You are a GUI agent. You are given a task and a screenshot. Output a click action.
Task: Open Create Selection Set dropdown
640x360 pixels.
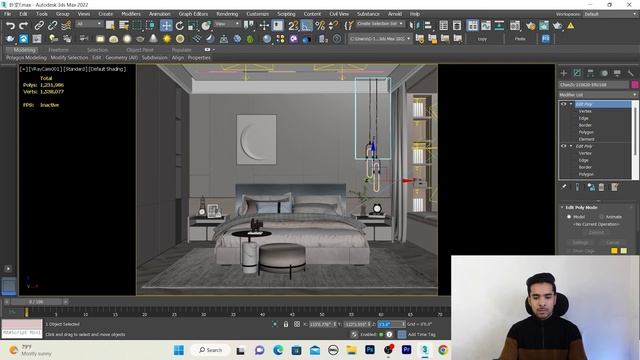point(380,24)
